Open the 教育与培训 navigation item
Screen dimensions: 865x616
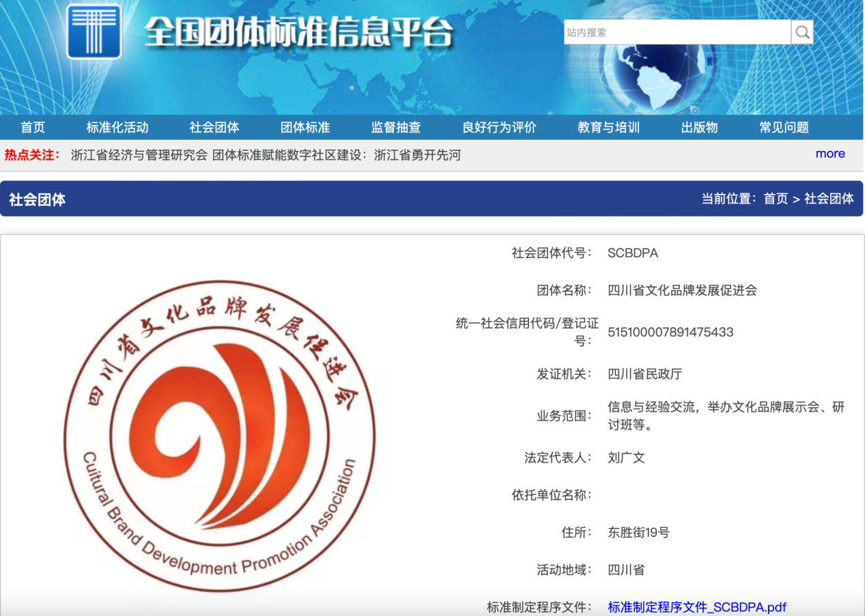click(608, 128)
